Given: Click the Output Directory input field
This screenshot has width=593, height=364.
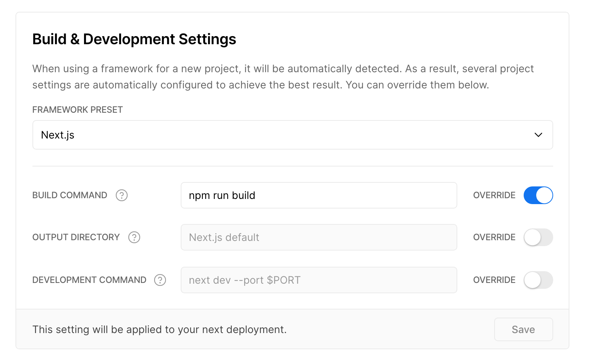Looking at the screenshot, I should 319,237.
